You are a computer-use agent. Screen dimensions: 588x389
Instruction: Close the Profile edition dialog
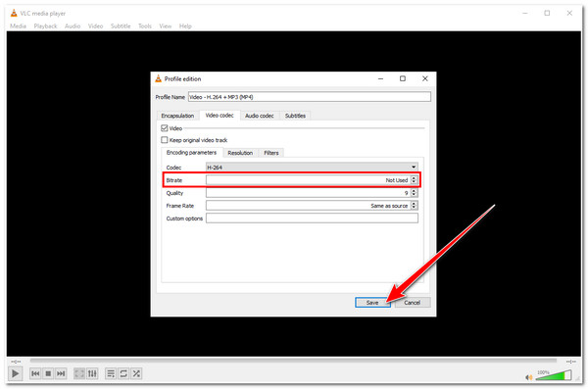tap(425, 78)
